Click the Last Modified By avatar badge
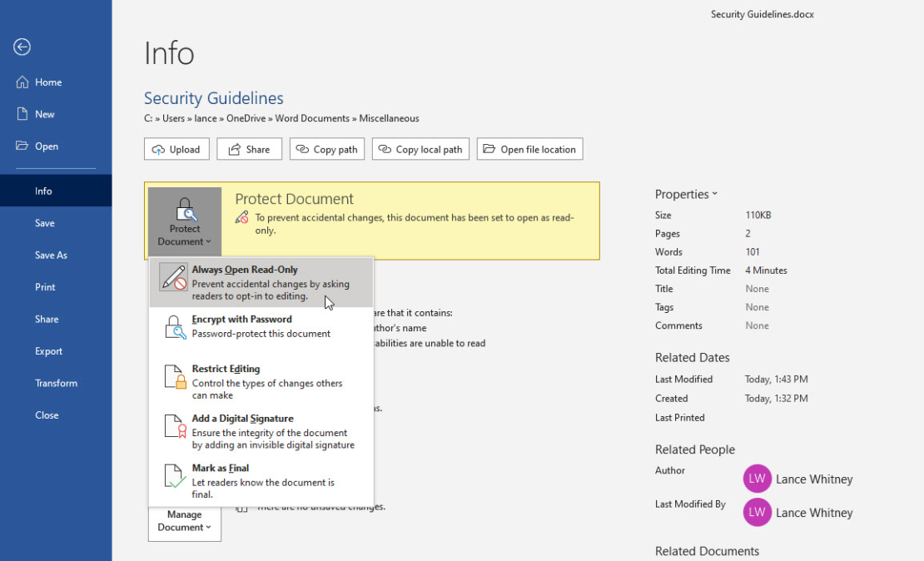The width and height of the screenshot is (924, 561). (x=758, y=512)
